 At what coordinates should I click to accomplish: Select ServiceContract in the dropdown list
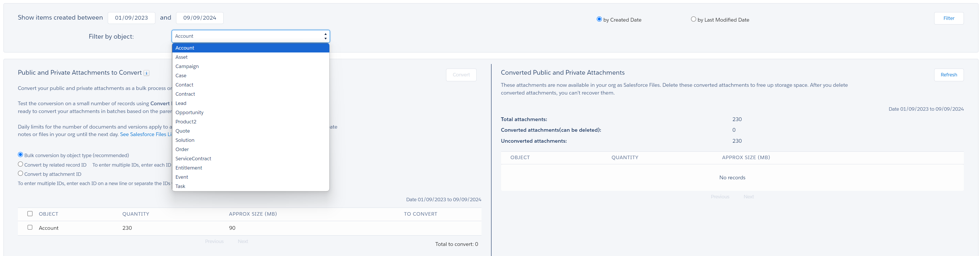251,159
